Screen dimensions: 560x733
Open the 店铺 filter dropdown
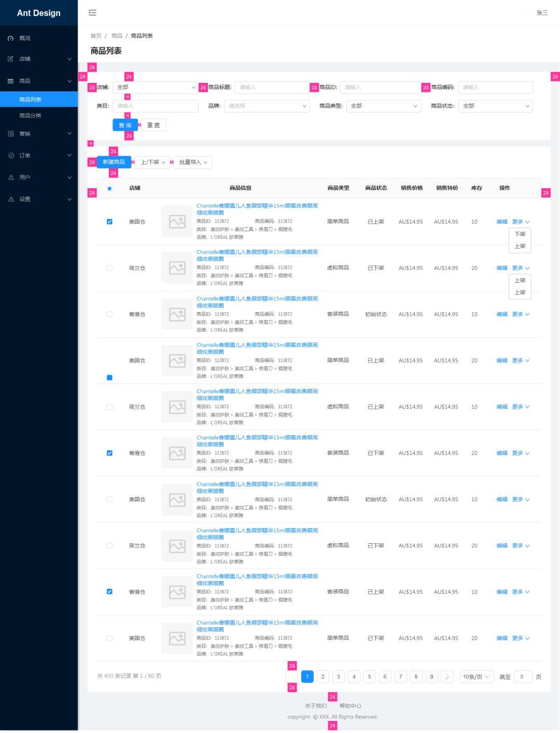pyautogui.click(x=156, y=88)
